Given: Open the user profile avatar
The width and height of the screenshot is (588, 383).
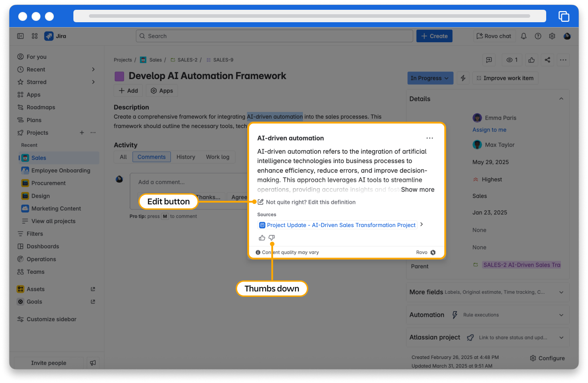Looking at the screenshot, I should (567, 36).
